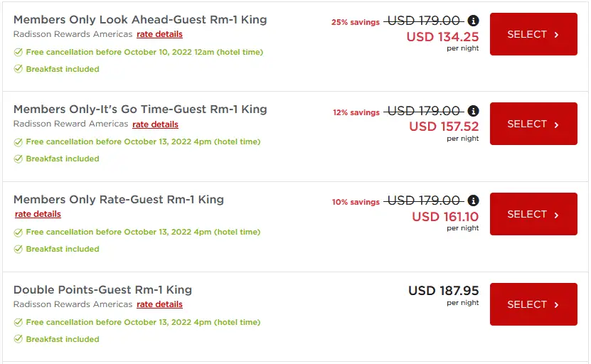
Task: Open price info icon for Look Ahead rate
Action: [474, 21]
